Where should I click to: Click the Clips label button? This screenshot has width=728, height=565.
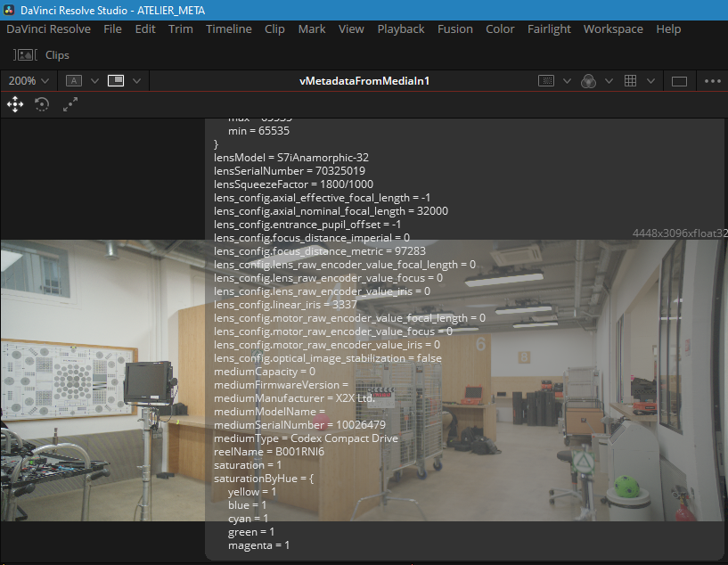(57, 55)
